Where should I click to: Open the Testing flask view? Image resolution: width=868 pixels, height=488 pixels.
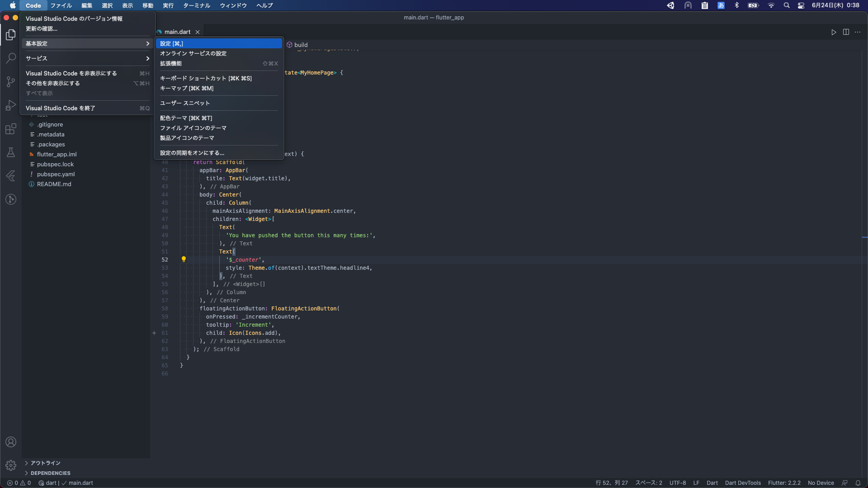click(x=11, y=152)
